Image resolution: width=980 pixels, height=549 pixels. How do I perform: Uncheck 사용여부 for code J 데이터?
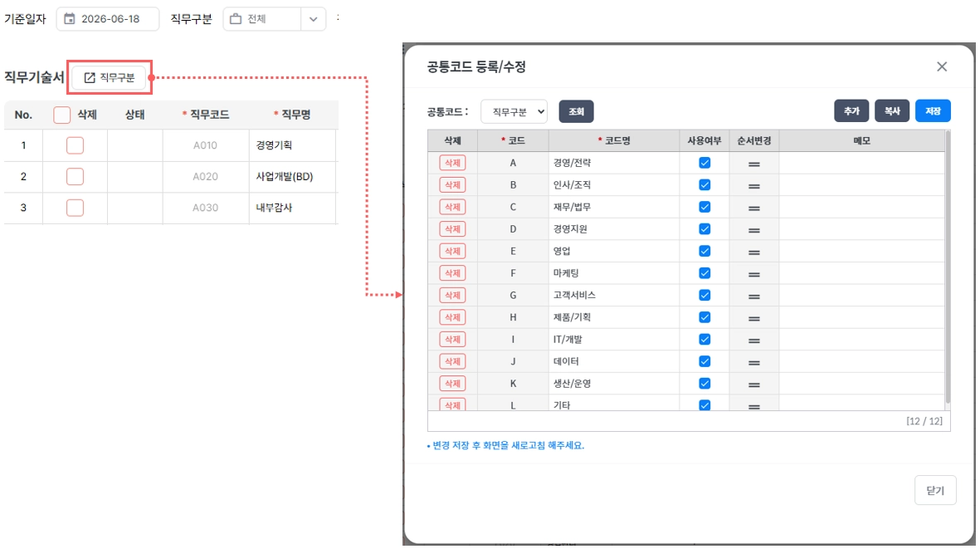click(x=705, y=360)
